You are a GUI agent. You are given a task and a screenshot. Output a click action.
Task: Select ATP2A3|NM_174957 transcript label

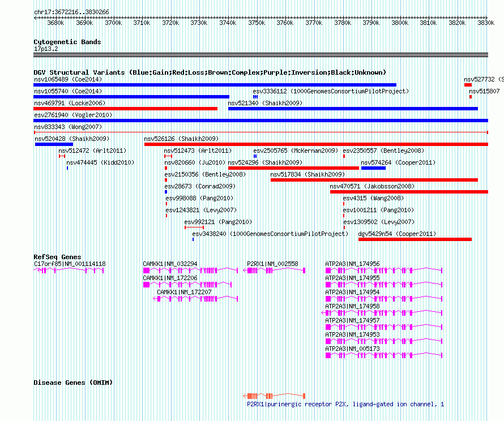coord(352,320)
